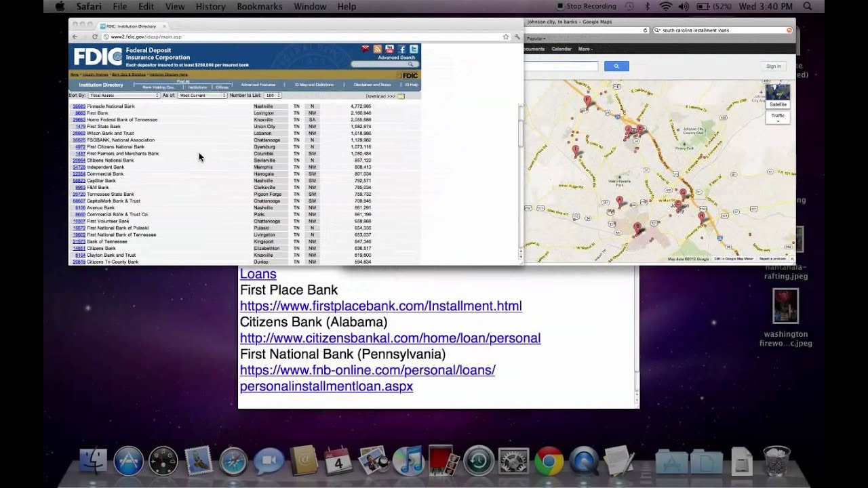This screenshot has width=868, height=488.
Task: Open the FDIC Facebook icon
Action: point(401,49)
